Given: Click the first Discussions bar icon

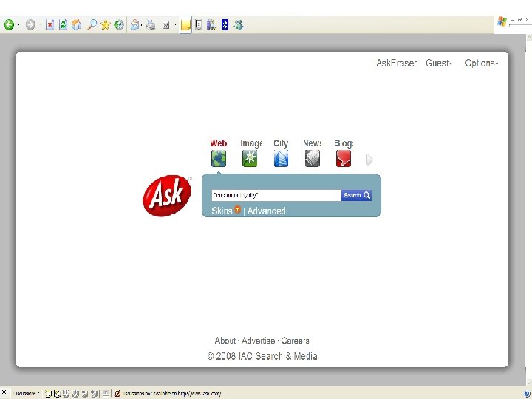Looking at the screenshot, I should click(48, 394).
